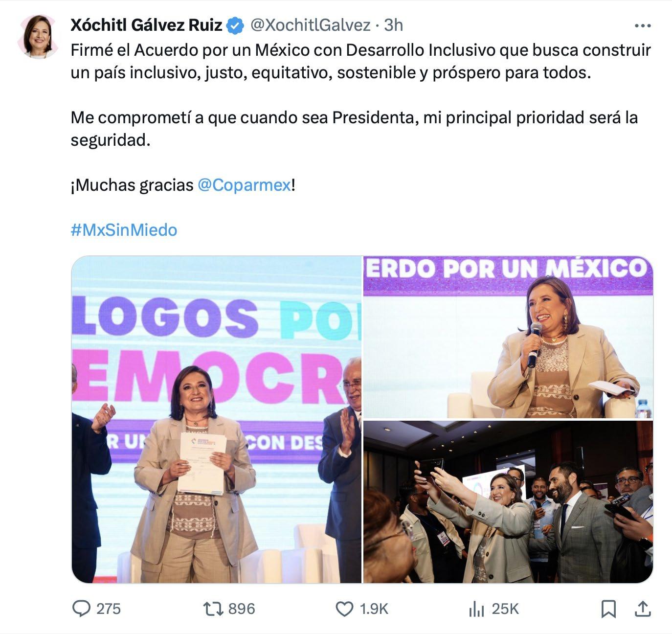Open the #MxSinMiedo hashtag

pos(124,230)
